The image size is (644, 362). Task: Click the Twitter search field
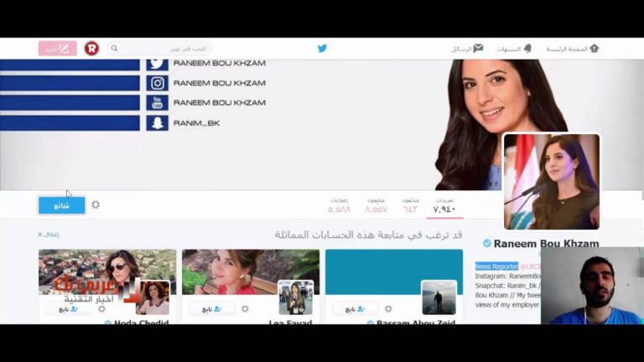(x=160, y=49)
